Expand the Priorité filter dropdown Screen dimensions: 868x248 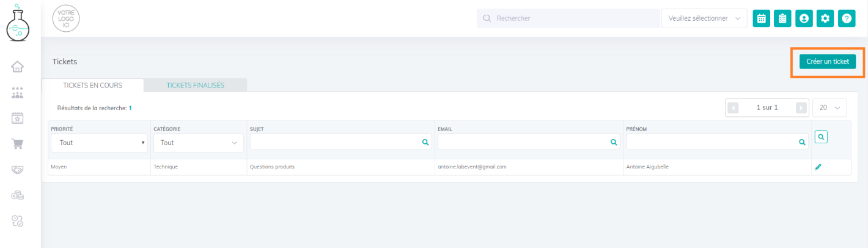[100, 143]
